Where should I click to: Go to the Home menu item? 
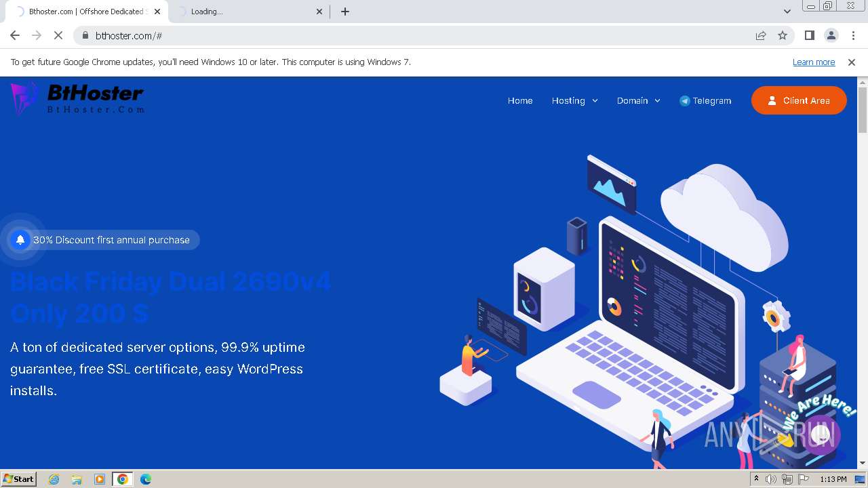point(520,100)
